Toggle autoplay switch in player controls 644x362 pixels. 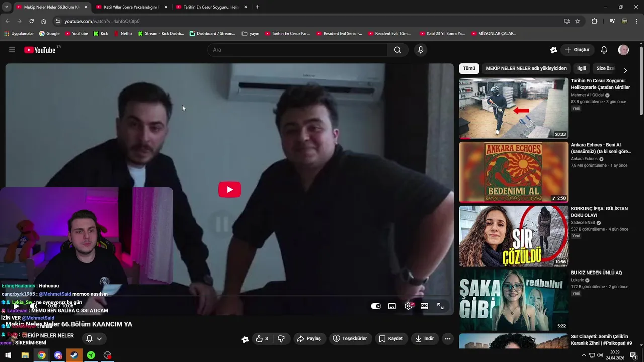click(x=376, y=306)
